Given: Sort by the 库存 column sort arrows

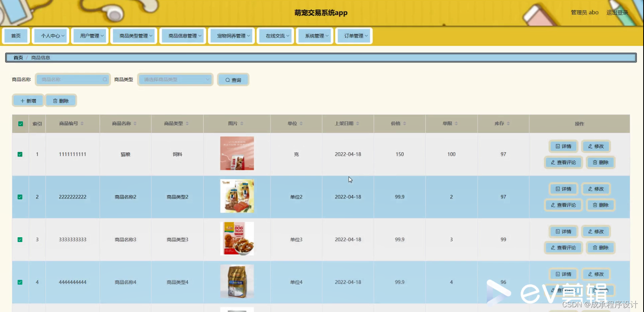Looking at the screenshot, I should point(508,123).
